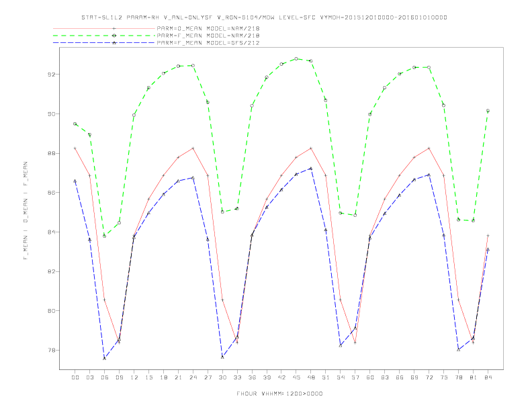Click x-axis tick label 78
This screenshot has height=411, width=532.
click(x=459, y=377)
